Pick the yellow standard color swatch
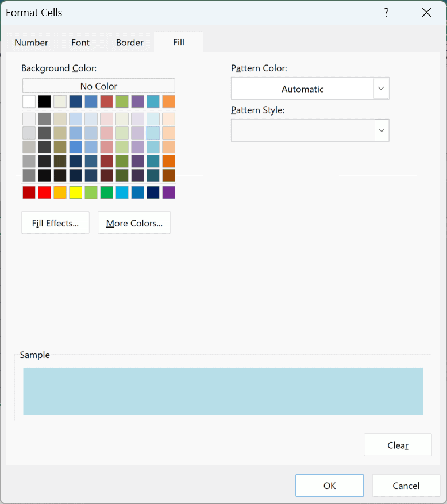Image resolution: width=447 pixels, height=504 pixels. click(x=75, y=193)
